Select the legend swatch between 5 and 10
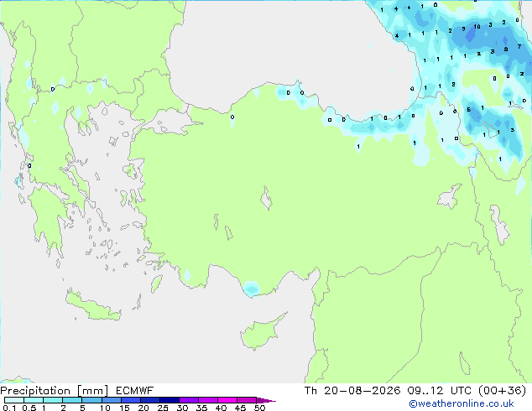532x411 pixels. coord(91,400)
